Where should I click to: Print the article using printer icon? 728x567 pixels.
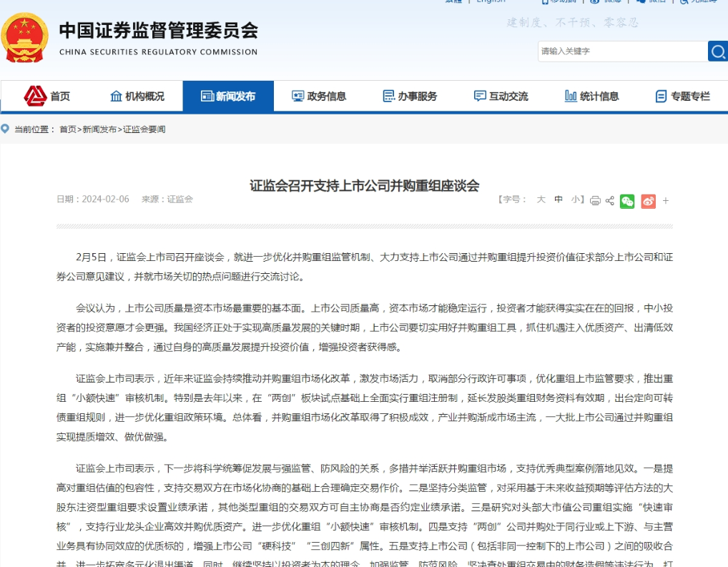595,201
